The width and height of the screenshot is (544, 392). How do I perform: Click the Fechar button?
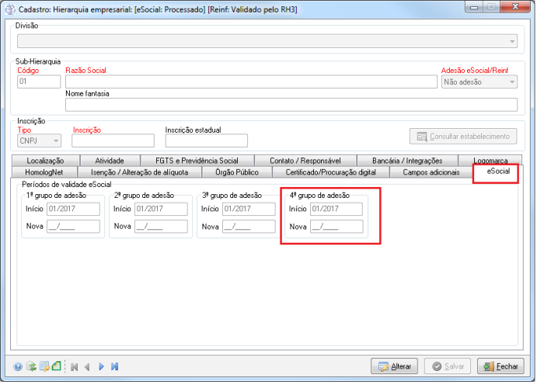(x=500, y=366)
